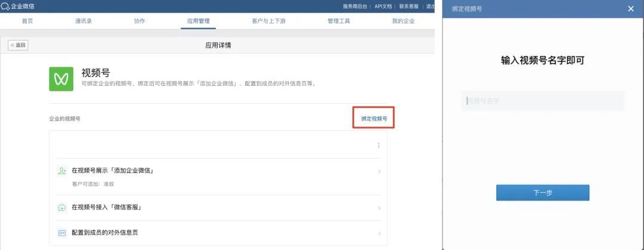644x250 pixels.
Task: Close the 绑定视频号 dialog
Action: tap(631, 8)
